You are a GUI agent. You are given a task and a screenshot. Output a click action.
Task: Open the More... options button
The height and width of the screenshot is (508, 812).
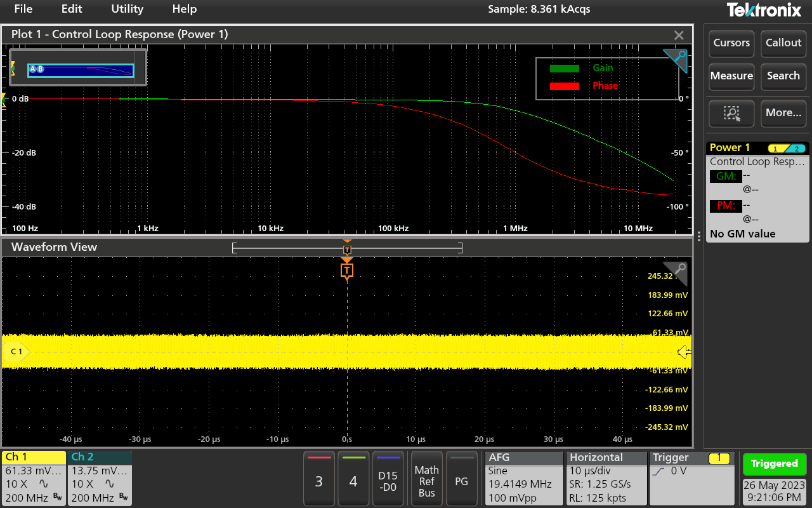(x=783, y=113)
